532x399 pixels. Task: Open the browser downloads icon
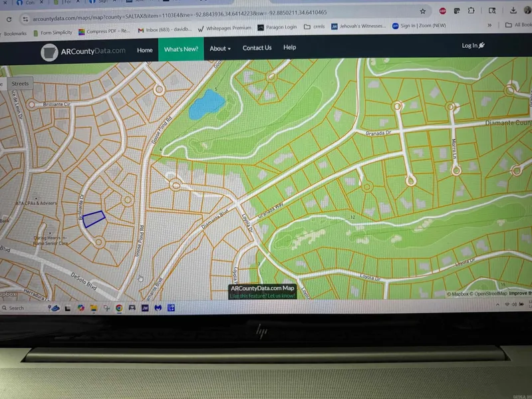pyautogui.click(x=514, y=11)
